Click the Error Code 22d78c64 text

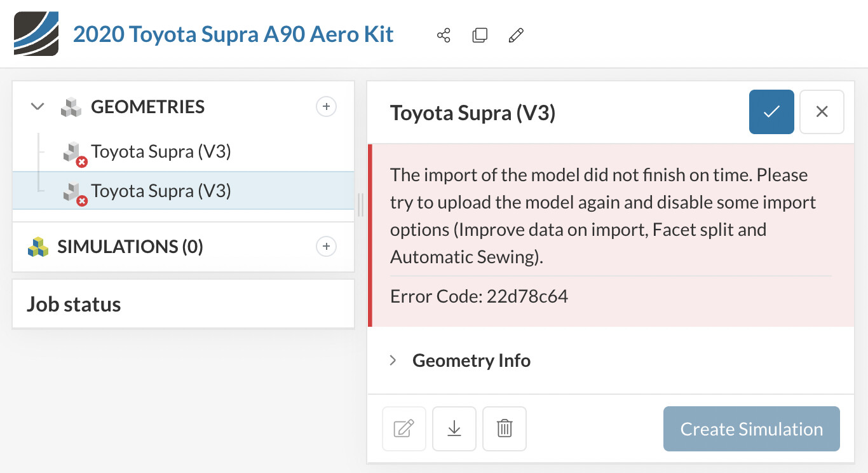coord(479,296)
